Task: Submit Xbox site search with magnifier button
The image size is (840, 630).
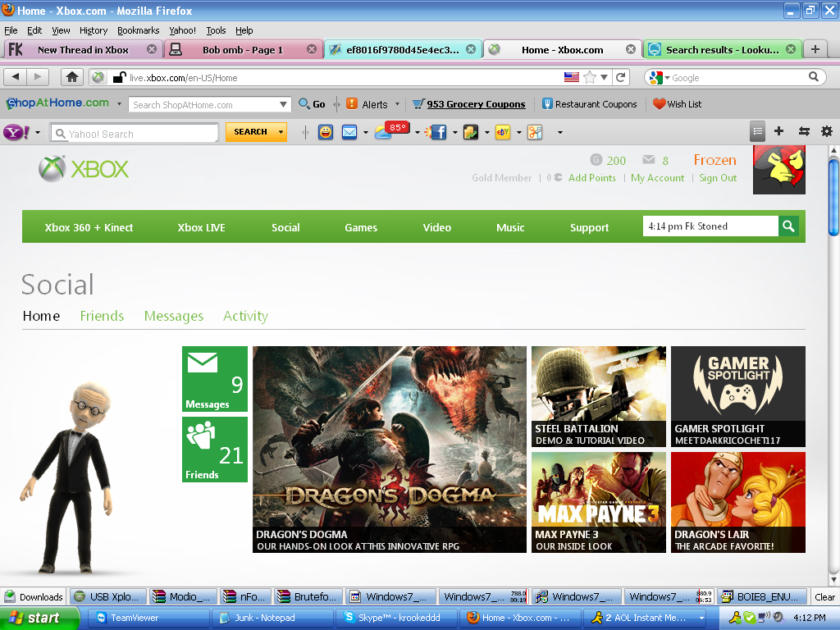Action: [788, 226]
